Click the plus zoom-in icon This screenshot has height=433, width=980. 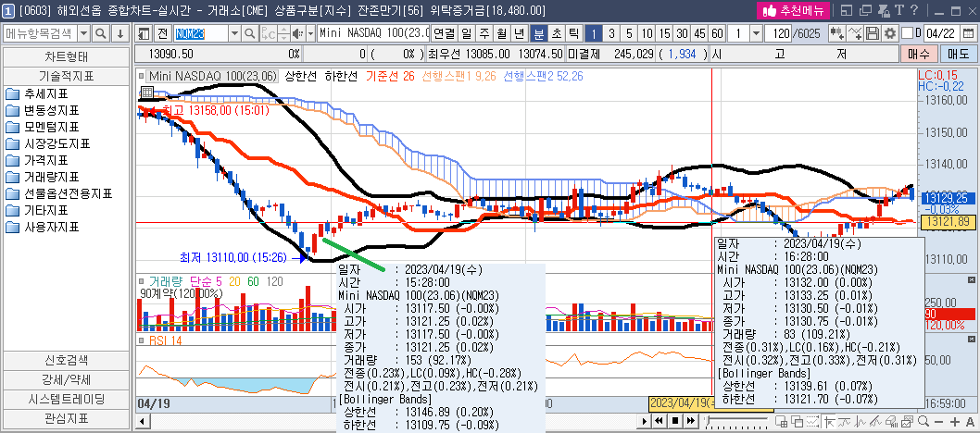[954, 421]
